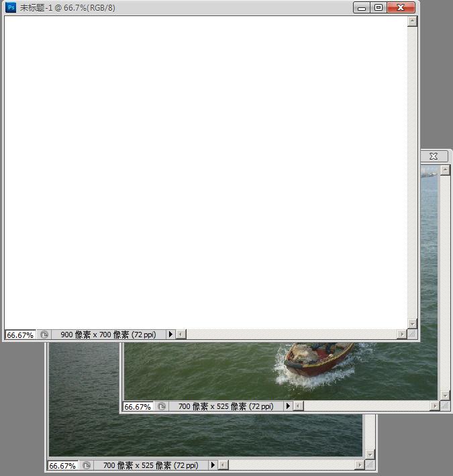Click the right scroll arrow in the boat image window
This screenshot has width=453, height=476.
[x=435, y=406]
